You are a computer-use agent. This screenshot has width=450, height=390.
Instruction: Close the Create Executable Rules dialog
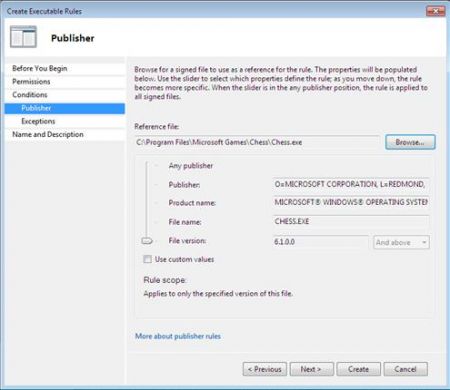click(x=435, y=11)
